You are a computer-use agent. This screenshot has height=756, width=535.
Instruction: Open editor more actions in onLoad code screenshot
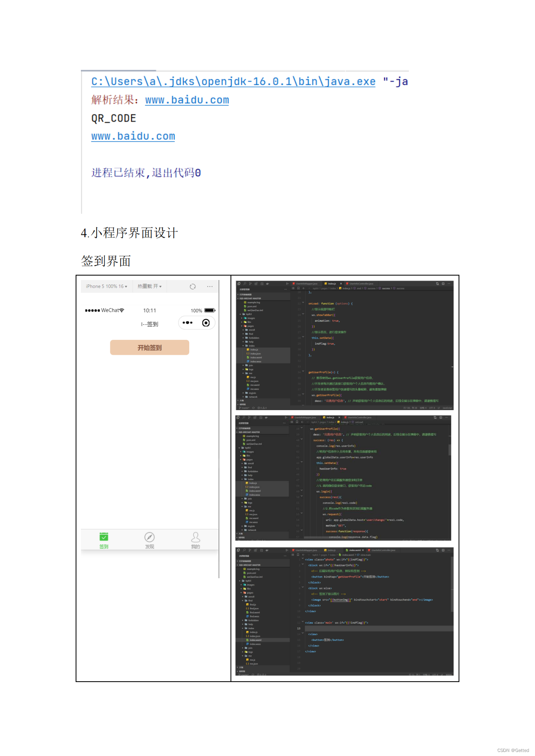tap(448, 284)
